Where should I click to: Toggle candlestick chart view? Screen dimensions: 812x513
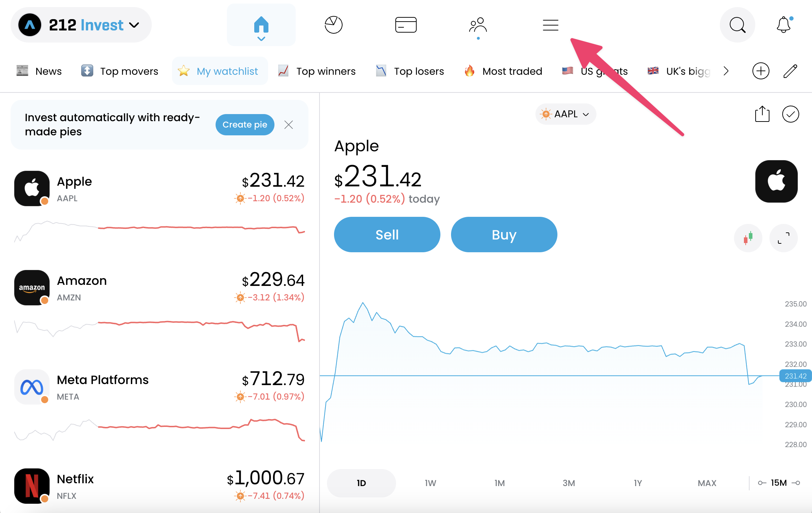pos(748,238)
